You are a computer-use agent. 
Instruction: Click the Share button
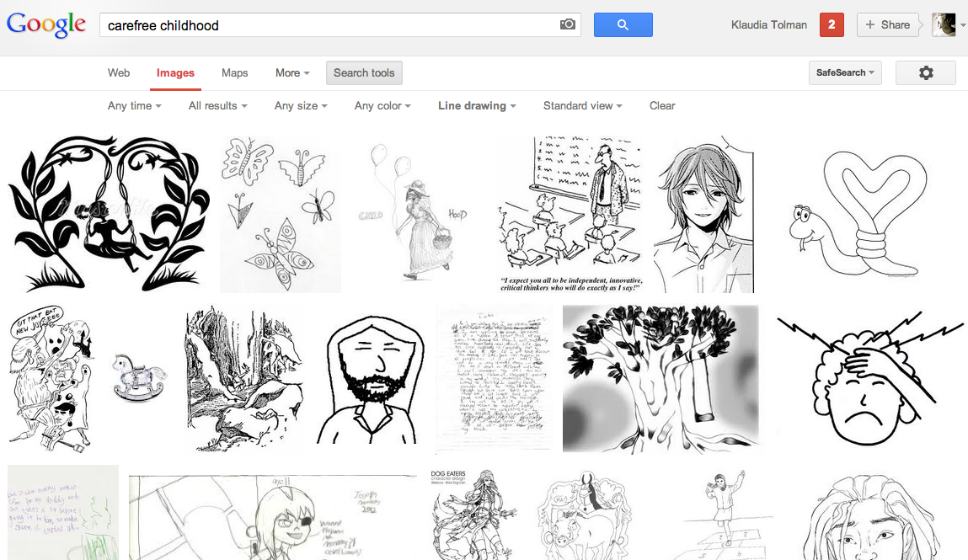887,25
